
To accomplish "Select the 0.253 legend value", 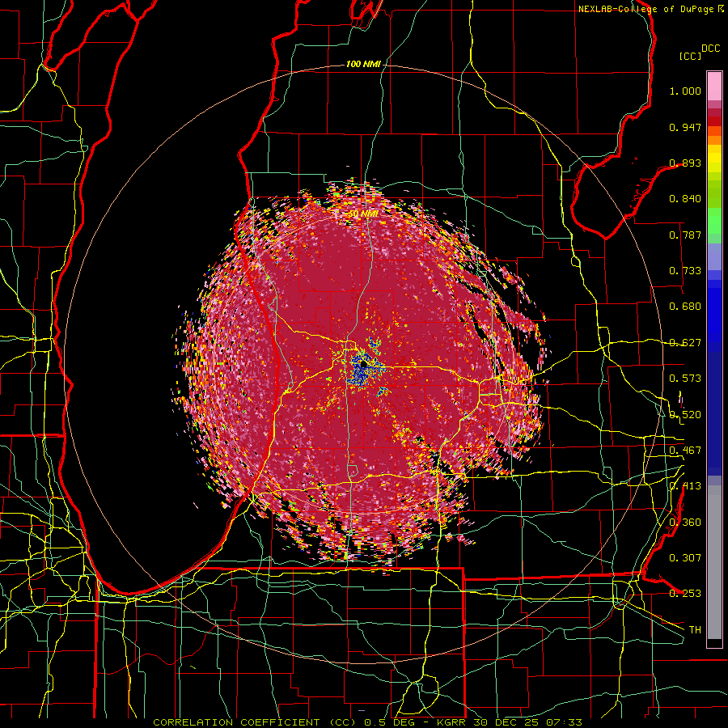I will tap(685, 594).
